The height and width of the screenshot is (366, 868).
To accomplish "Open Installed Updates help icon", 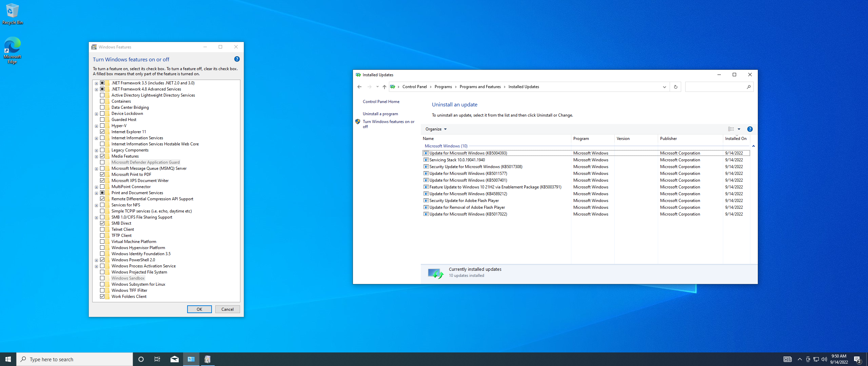I will click(x=750, y=129).
